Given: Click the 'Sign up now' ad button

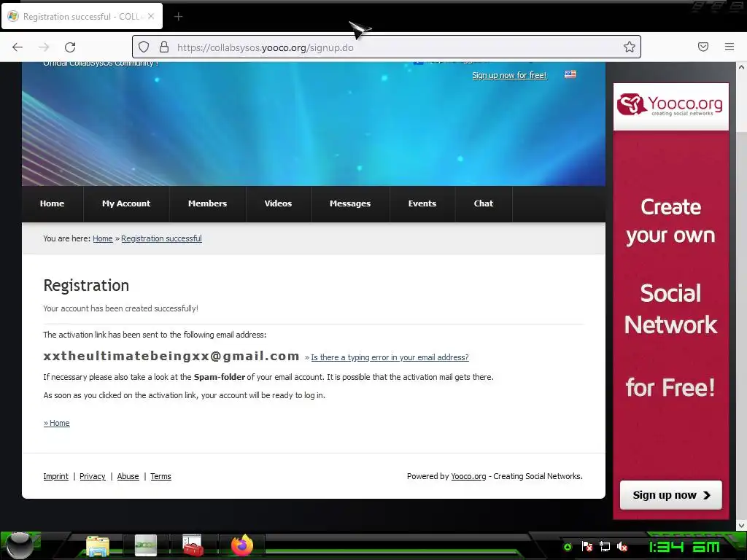Looking at the screenshot, I should 671,495.
